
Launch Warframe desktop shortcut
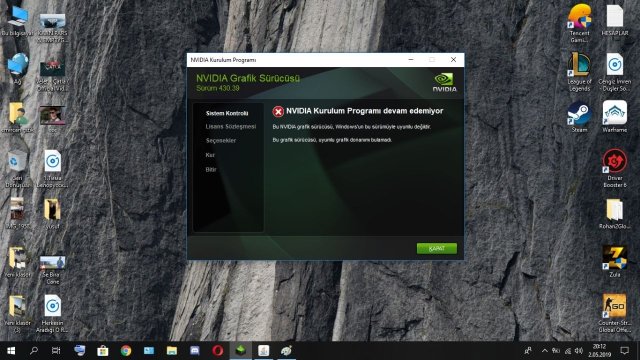click(615, 117)
